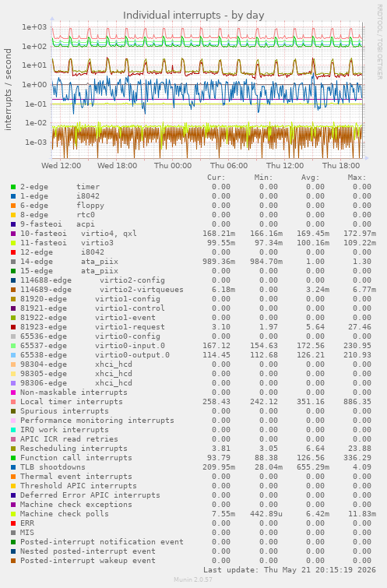387x588 pixels.
Task: Click the purple swatch for 10-fasteoi virtio4
Action: 13,234
